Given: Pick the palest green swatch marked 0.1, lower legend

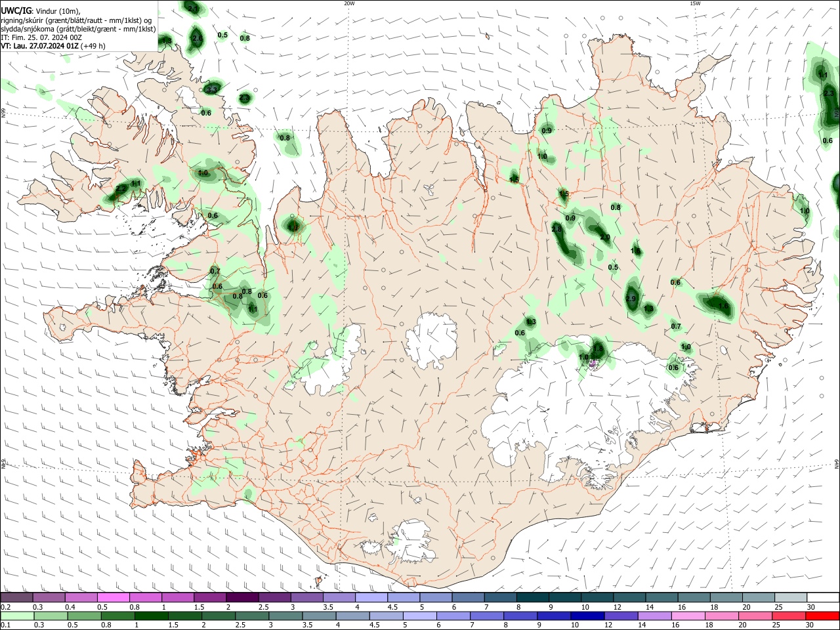Looking at the screenshot, I should click(x=16, y=616).
